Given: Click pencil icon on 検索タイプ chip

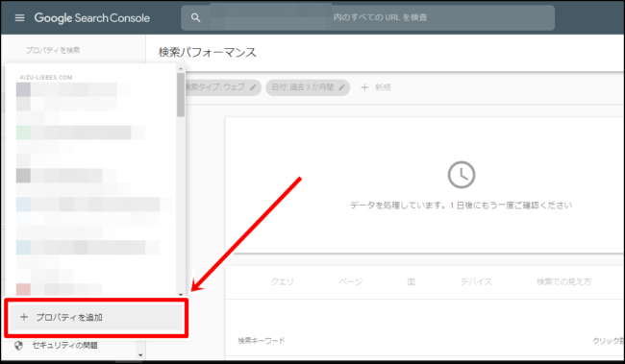Looking at the screenshot, I should [x=253, y=87].
